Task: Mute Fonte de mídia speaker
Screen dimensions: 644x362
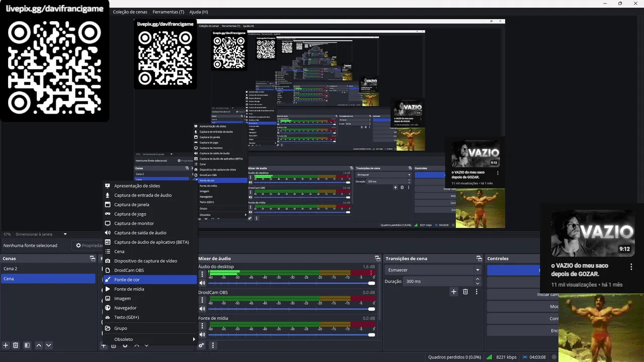Action: [x=202, y=334]
